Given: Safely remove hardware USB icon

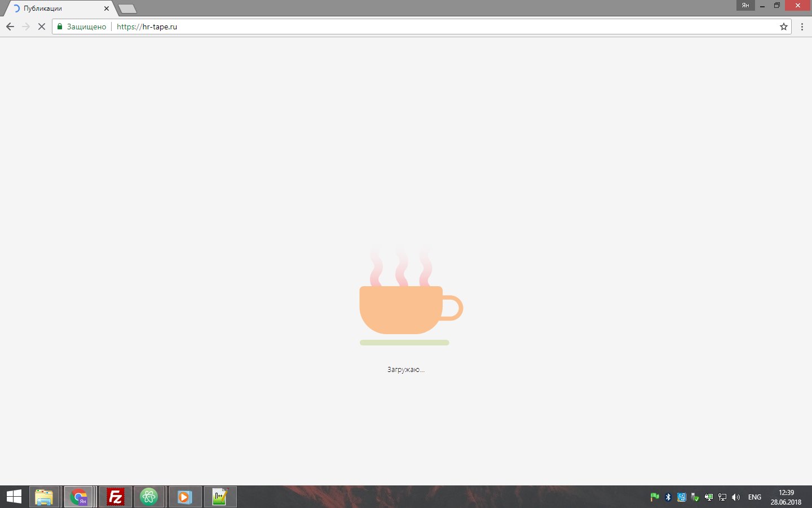Looking at the screenshot, I should click(x=695, y=497).
